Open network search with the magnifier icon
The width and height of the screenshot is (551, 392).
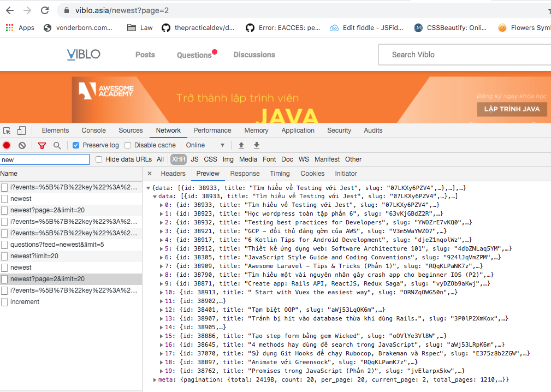(x=57, y=145)
